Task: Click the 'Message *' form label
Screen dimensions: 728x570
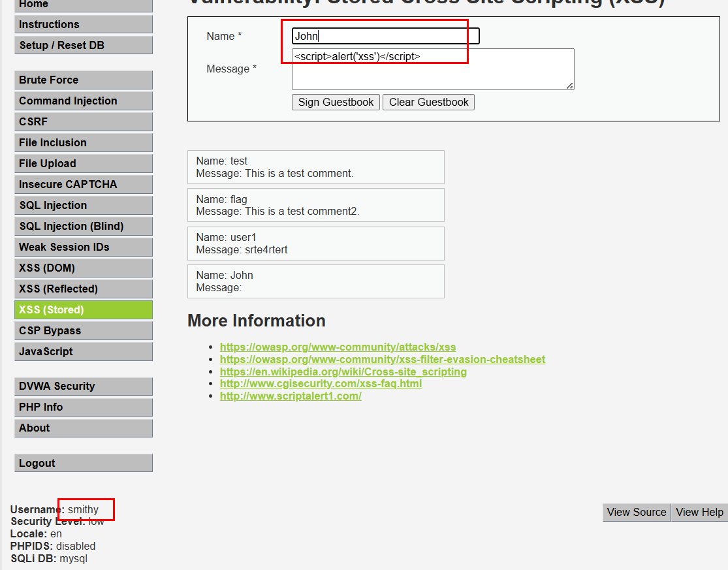Action: (x=231, y=69)
